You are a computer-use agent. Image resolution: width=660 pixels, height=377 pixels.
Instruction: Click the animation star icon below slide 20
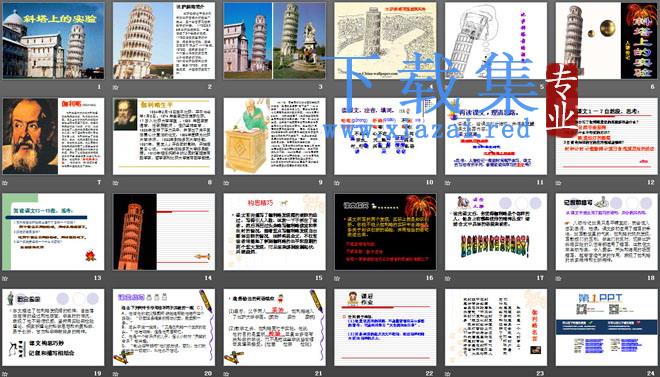(116, 374)
